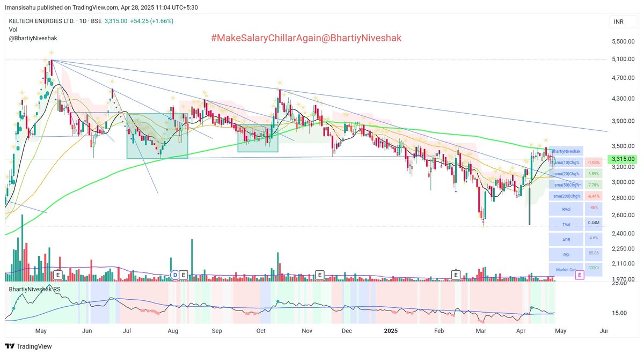Click the purple upcoming earnings E marker

580,275
